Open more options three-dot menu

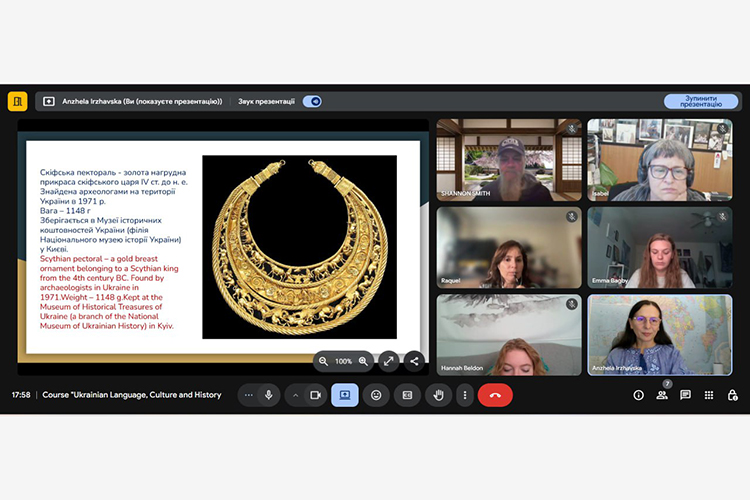[464, 395]
